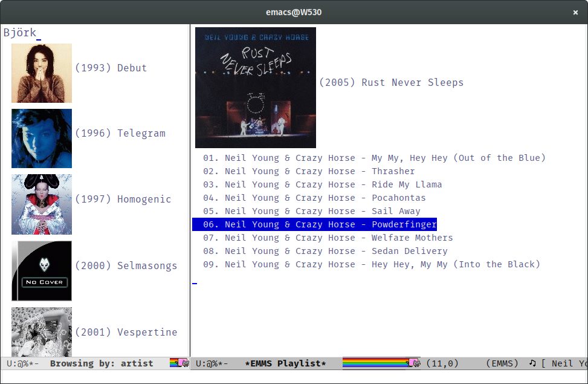Click the Homogenic album cover art
Viewport: 588px width, 384px height.
(x=42, y=204)
